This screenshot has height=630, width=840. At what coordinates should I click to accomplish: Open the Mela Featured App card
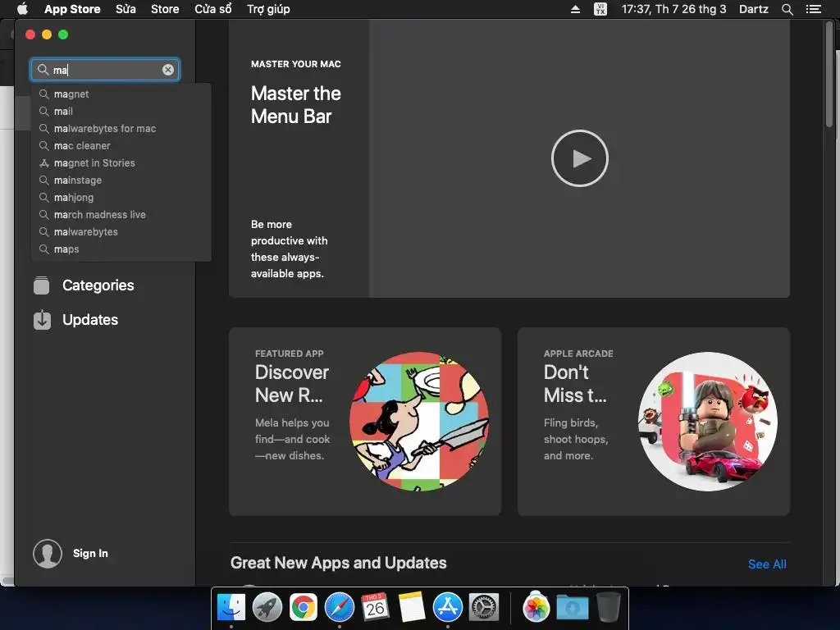point(365,422)
